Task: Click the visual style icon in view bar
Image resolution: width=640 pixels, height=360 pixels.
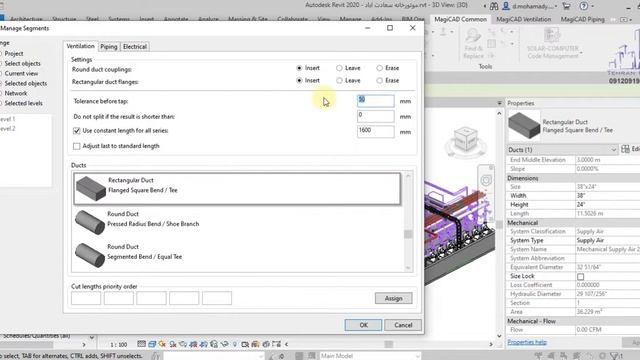Action: 152,344
